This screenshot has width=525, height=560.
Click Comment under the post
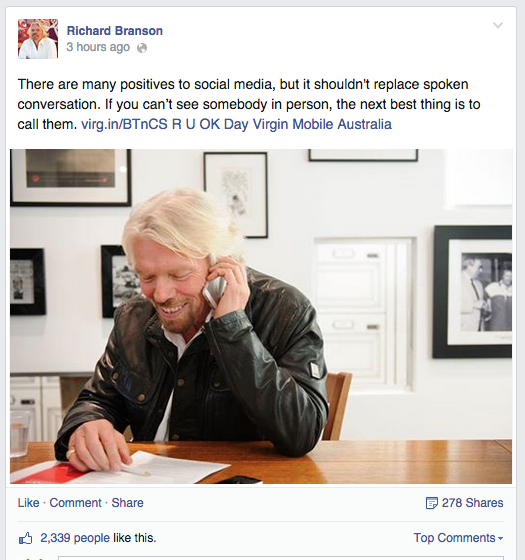75,502
